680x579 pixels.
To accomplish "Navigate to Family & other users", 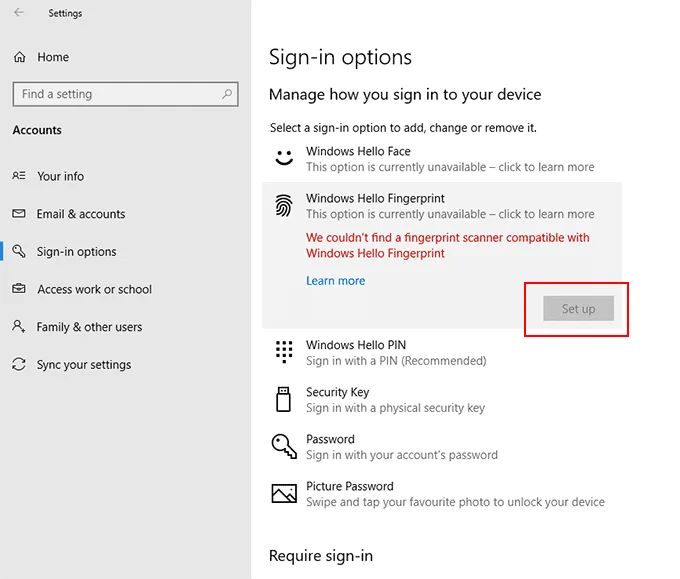I will tap(89, 327).
